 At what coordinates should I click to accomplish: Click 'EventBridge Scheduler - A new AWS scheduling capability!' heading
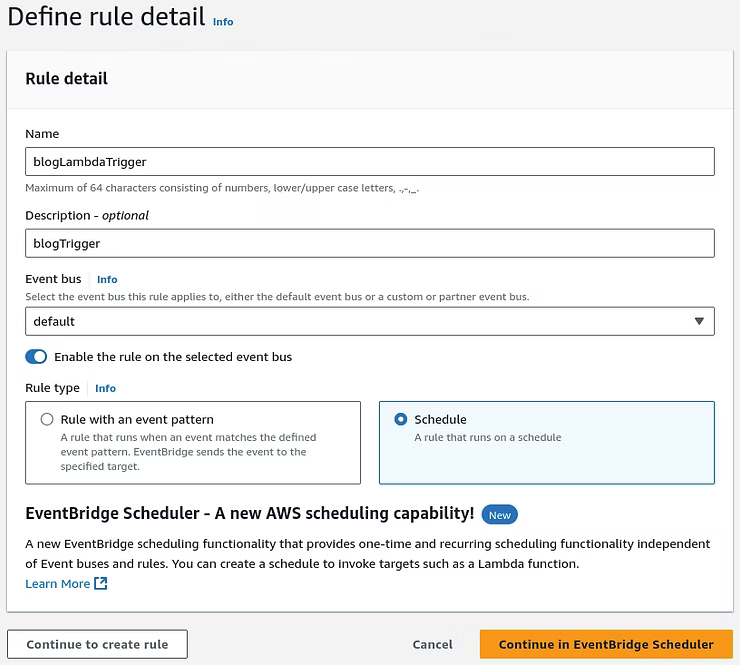point(250,513)
